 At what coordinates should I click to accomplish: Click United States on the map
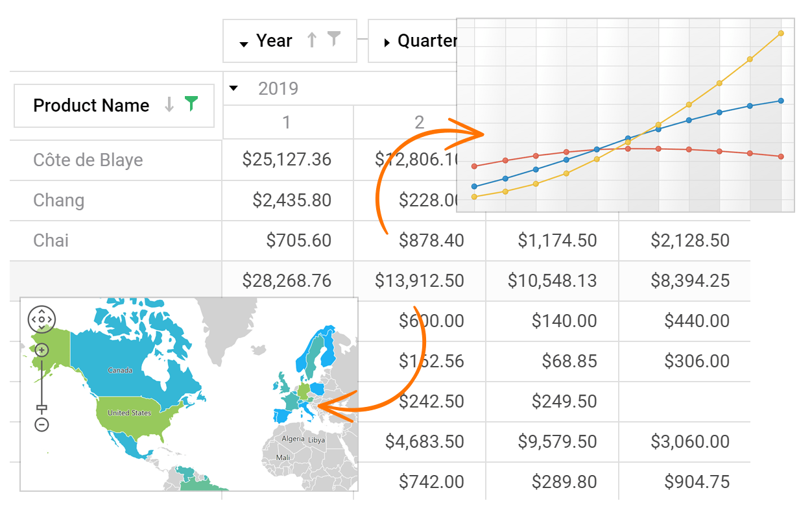(x=129, y=413)
